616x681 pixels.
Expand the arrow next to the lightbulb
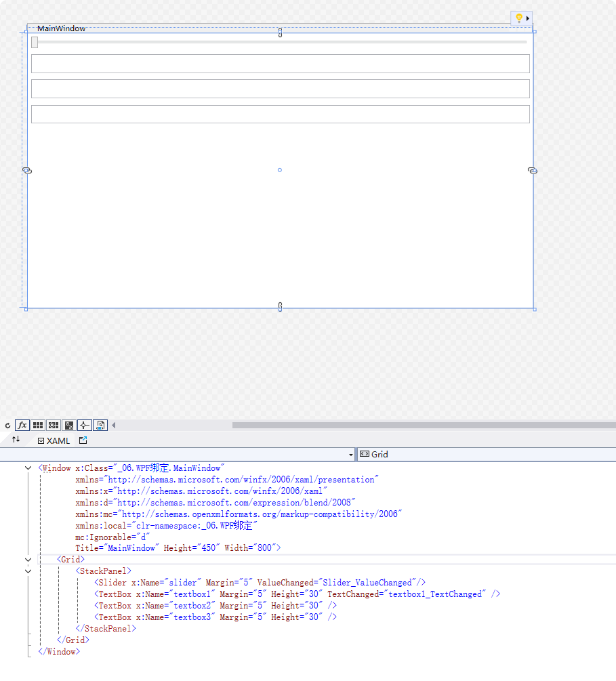click(x=528, y=18)
